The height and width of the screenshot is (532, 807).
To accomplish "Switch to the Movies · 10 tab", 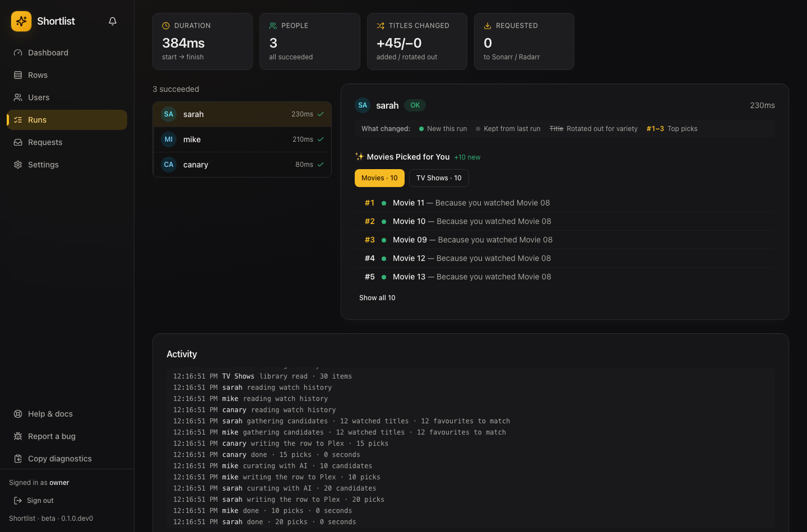I will tap(379, 178).
